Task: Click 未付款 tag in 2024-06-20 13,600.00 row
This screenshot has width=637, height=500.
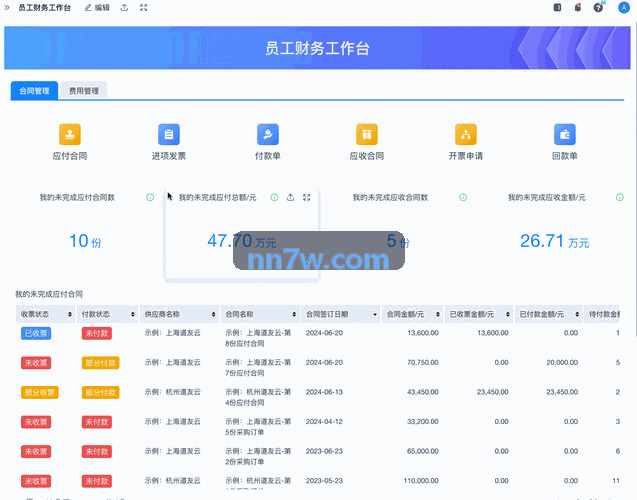Action: 97,333
